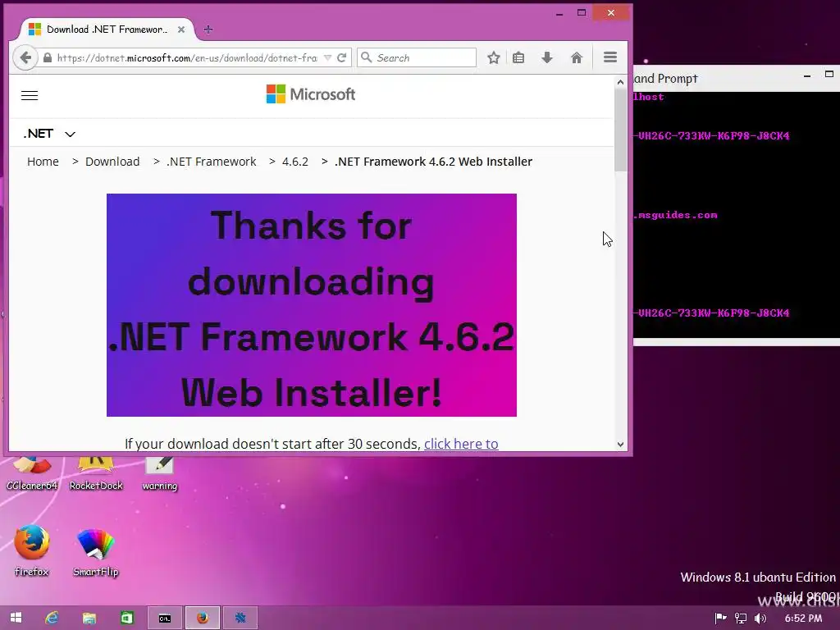Open the volume speaker tray icon
840x630 pixels.
point(760,619)
